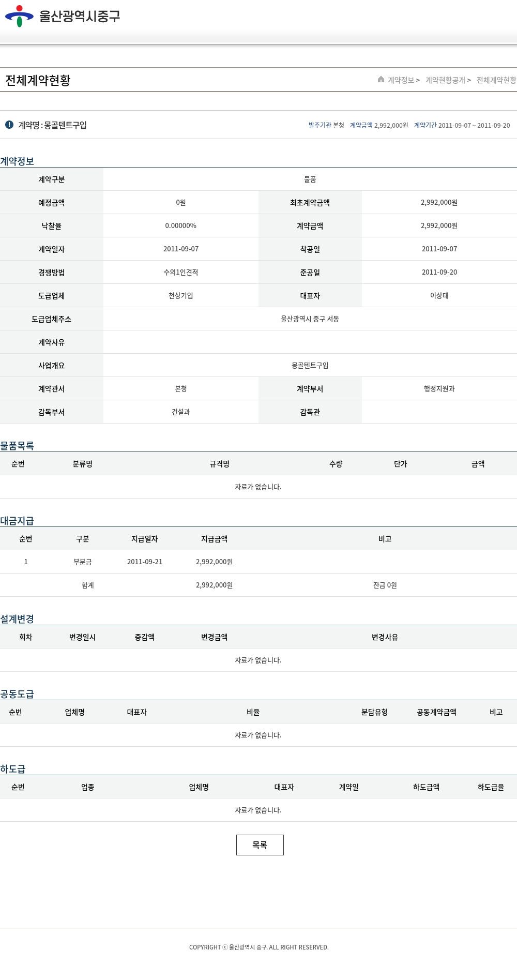Click the 단가 column header
Screen dimensions: 517x980
(x=401, y=464)
